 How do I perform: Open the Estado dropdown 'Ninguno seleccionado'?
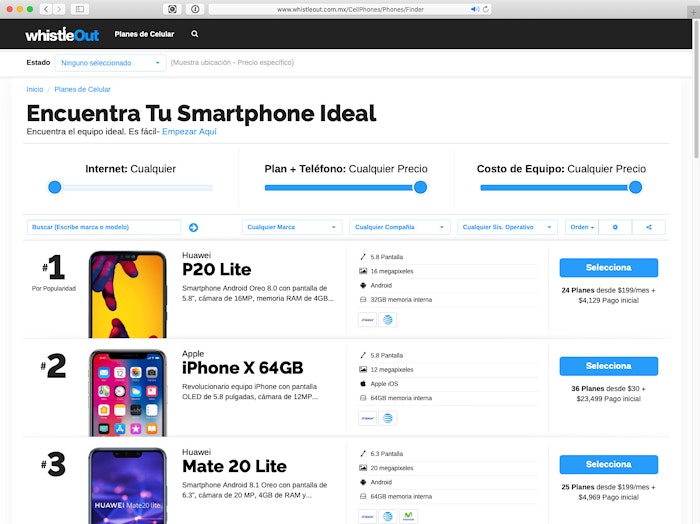tap(110, 63)
